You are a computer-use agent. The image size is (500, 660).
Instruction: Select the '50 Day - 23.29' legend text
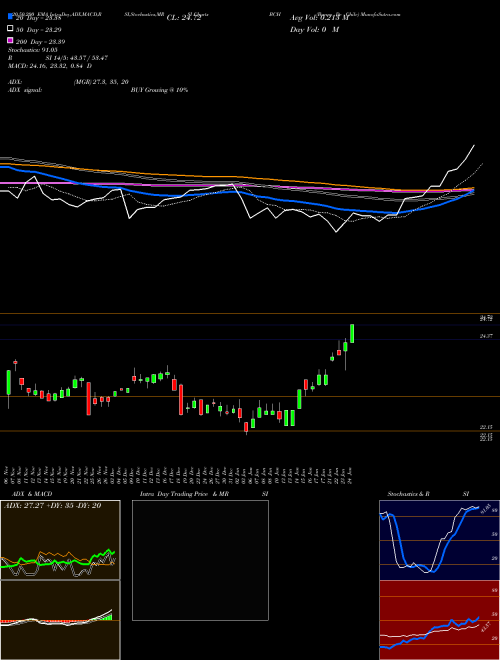coord(39,30)
